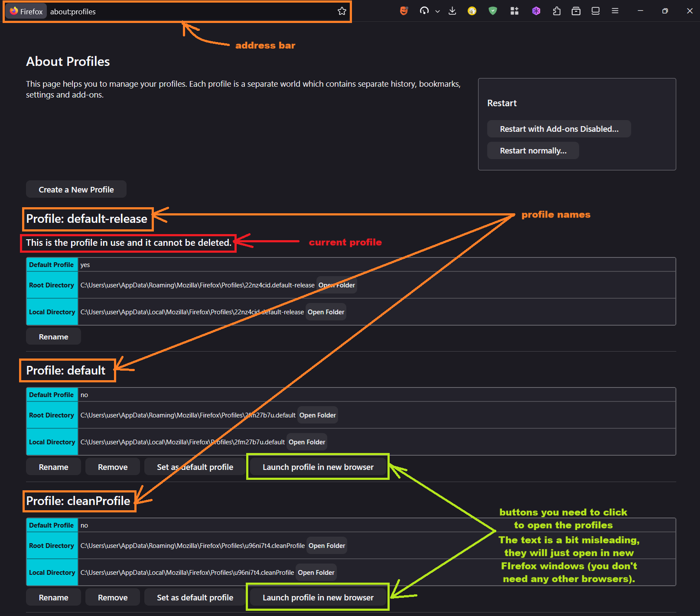Launch the default profile in new browser

click(x=318, y=467)
